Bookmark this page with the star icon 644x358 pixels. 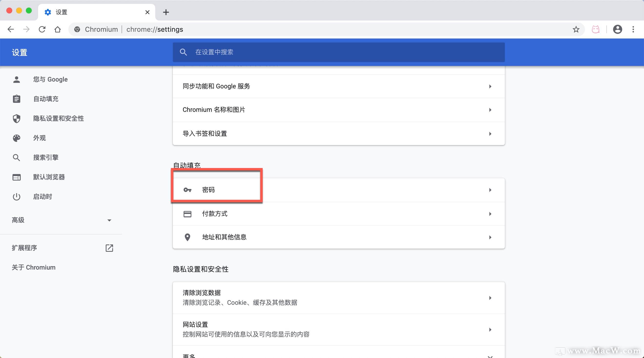(x=576, y=29)
